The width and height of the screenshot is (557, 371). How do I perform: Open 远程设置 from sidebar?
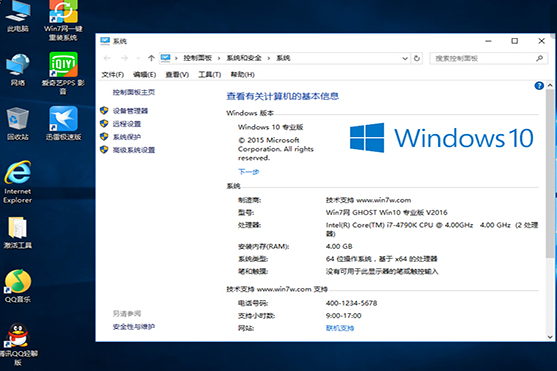click(x=127, y=124)
